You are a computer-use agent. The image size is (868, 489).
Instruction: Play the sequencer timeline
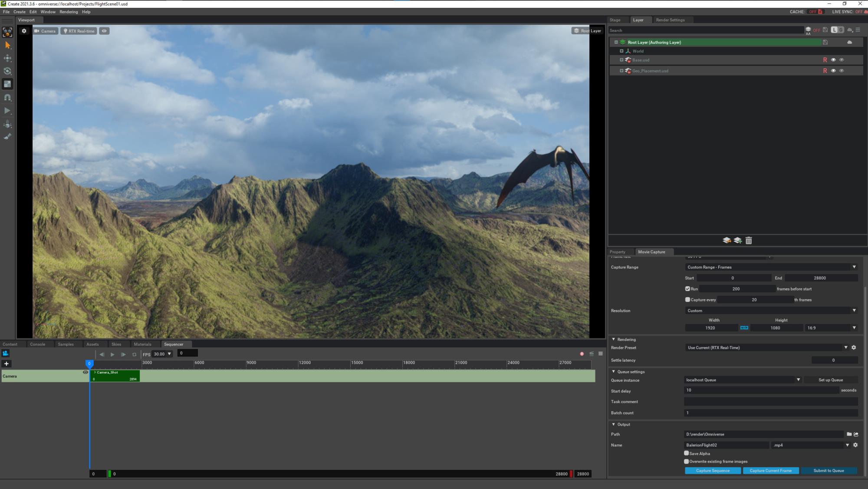112,354
